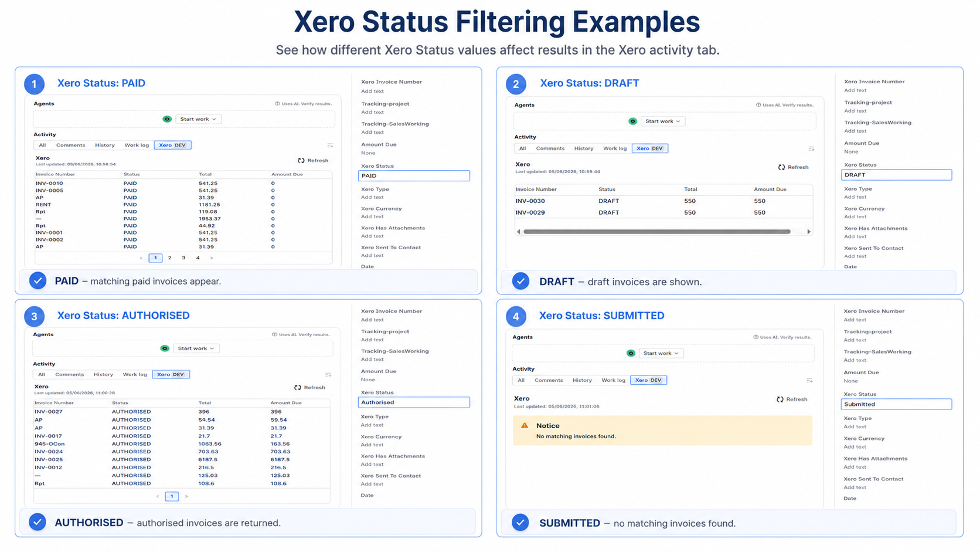This screenshot has height=552, width=980.
Task: Open the History tab in the DRAFT panel
Action: click(x=584, y=149)
